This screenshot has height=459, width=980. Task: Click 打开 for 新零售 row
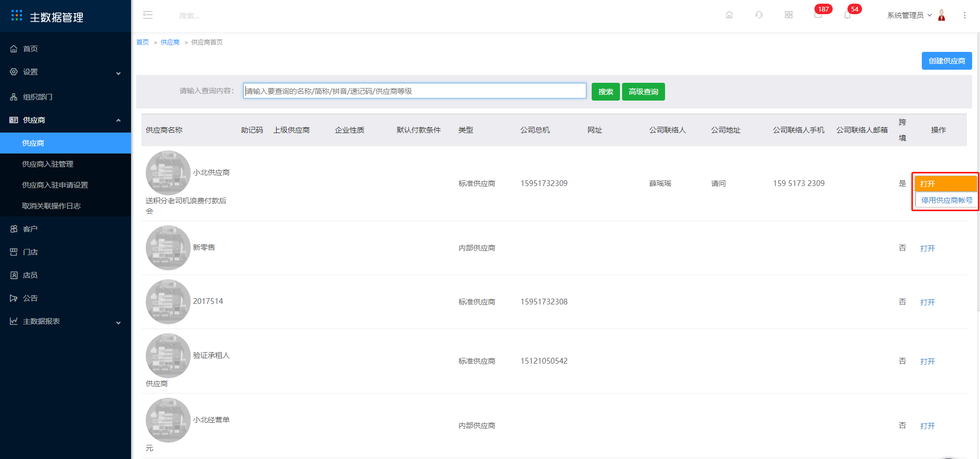click(x=928, y=248)
